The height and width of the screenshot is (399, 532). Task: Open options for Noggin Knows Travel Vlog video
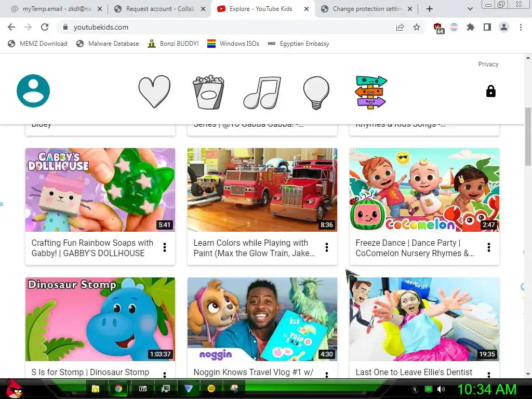327,375
